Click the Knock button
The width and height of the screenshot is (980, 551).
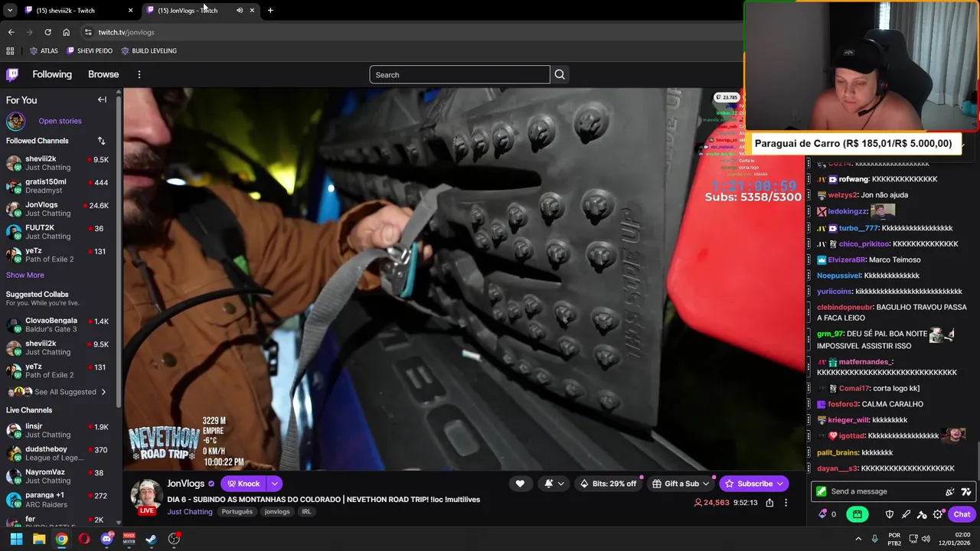click(x=243, y=484)
